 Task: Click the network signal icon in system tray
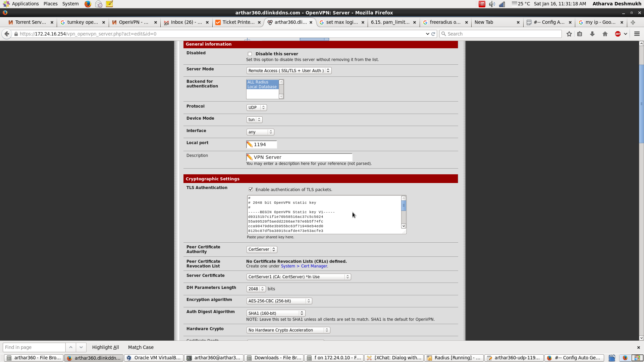coord(502,4)
